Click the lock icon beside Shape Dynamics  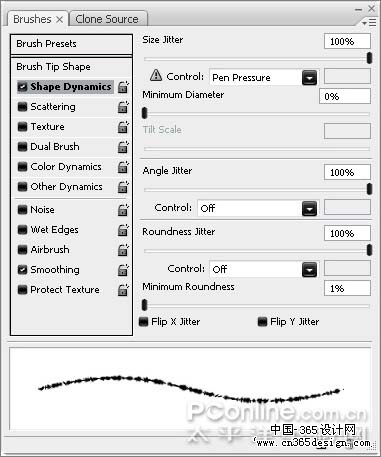pos(123,87)
